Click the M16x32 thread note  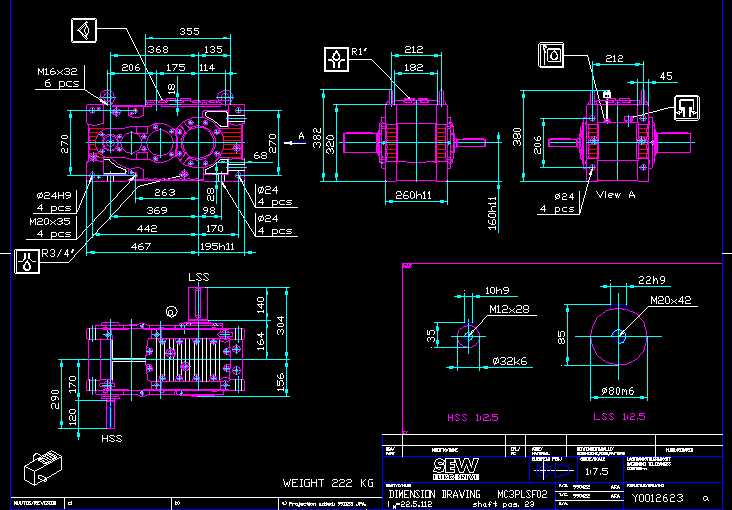click(57, 72)
